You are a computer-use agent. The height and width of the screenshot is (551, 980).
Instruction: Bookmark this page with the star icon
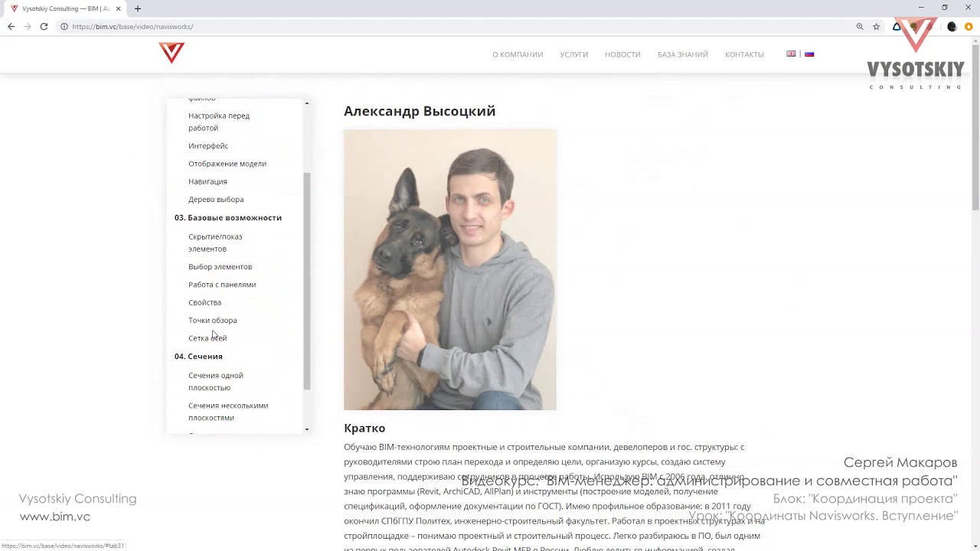coord(876,26)
